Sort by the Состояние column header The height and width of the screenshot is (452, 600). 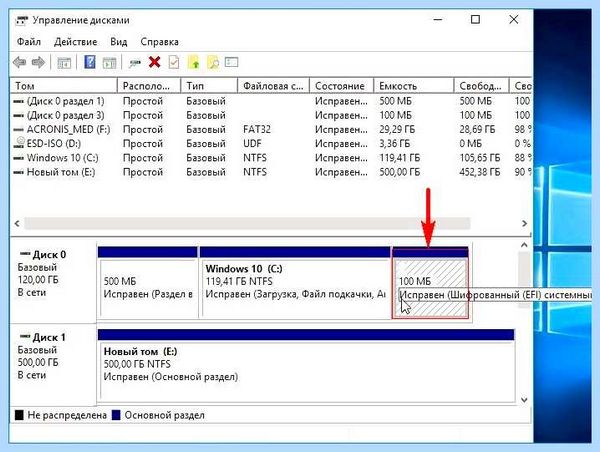(341, 86)
